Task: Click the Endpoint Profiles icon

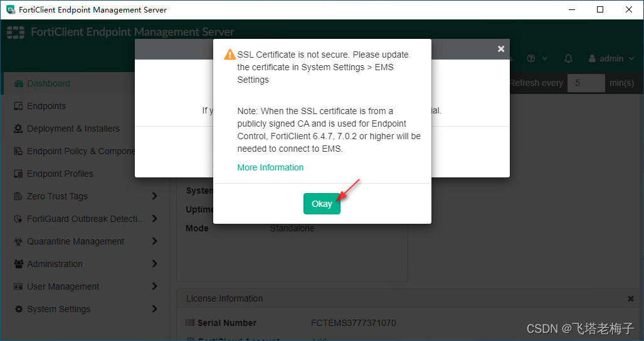Action: pyautogui.click(x=18, y=174)
